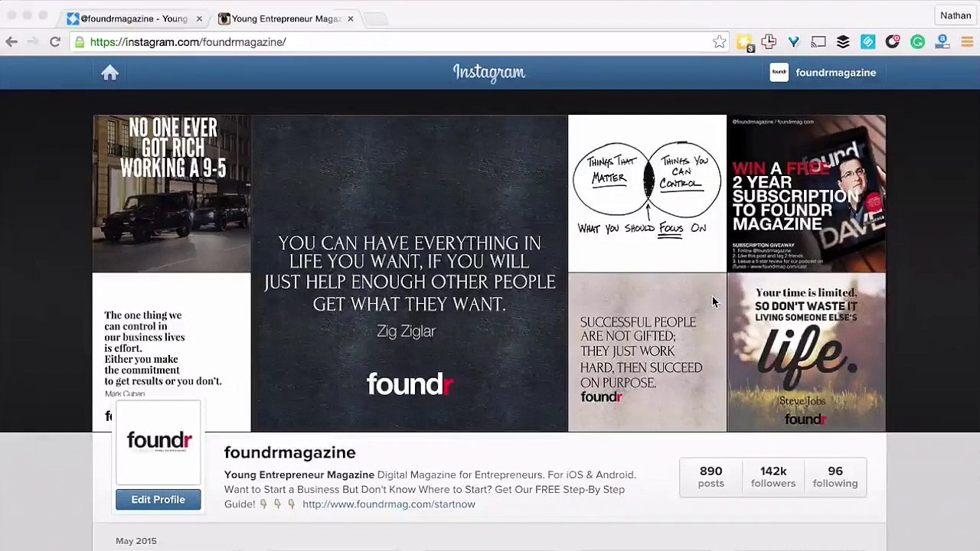Open 'No one ever got rich' post image
Image resolution: width=980 pixels, height=551 pixels.
(x=171, y=194)
